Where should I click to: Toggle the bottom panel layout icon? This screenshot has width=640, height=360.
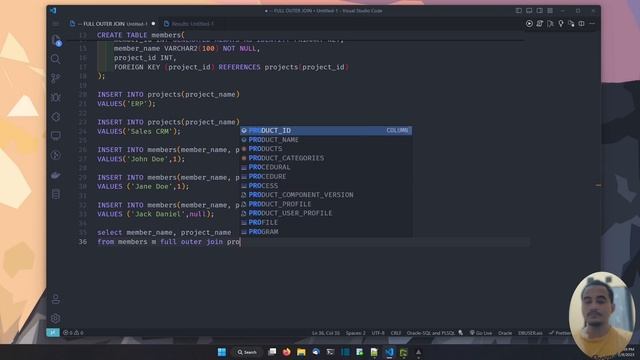point(529,11)
